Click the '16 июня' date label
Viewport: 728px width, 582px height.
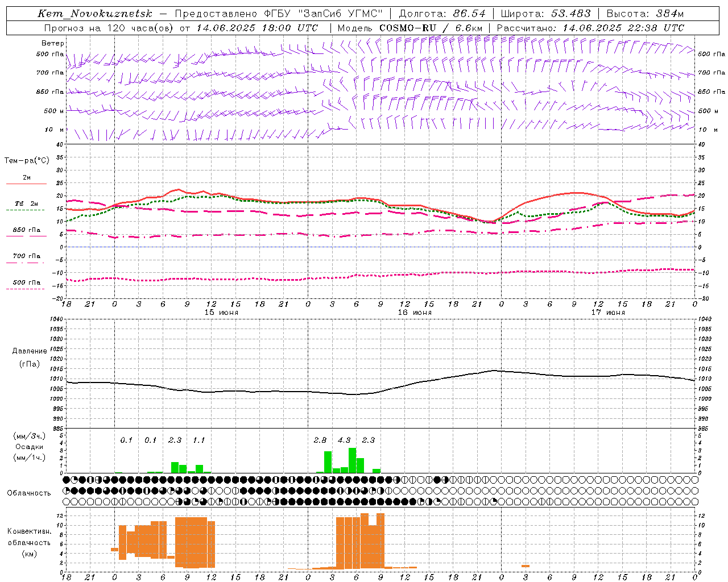click(415, 313)
